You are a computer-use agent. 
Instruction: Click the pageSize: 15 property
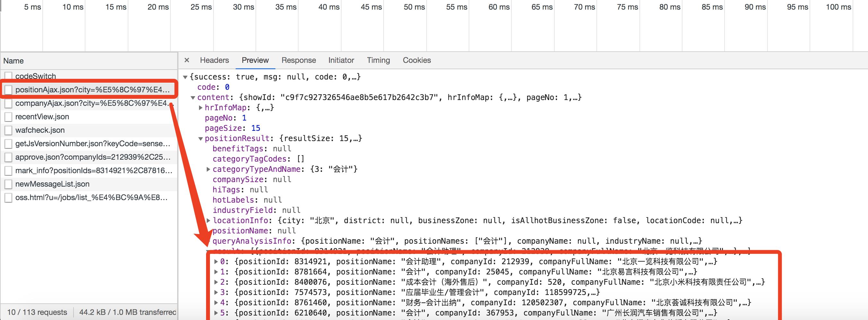pyautogui.click(x=232, y=128)
